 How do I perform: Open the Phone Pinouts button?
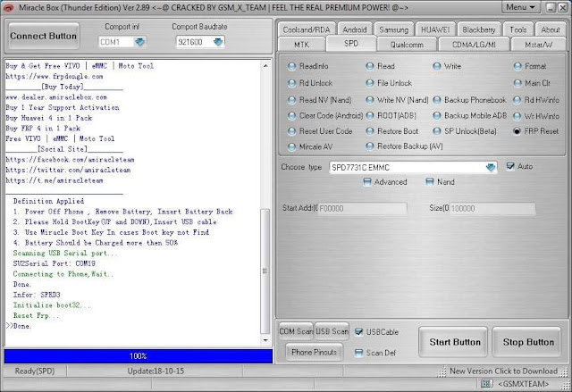[x=314, y=352]
